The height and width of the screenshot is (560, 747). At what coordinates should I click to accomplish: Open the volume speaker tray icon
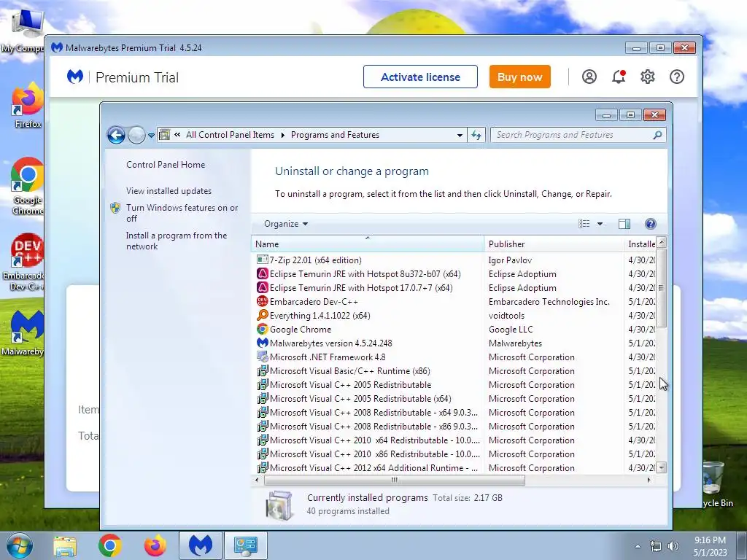[673, 546]
